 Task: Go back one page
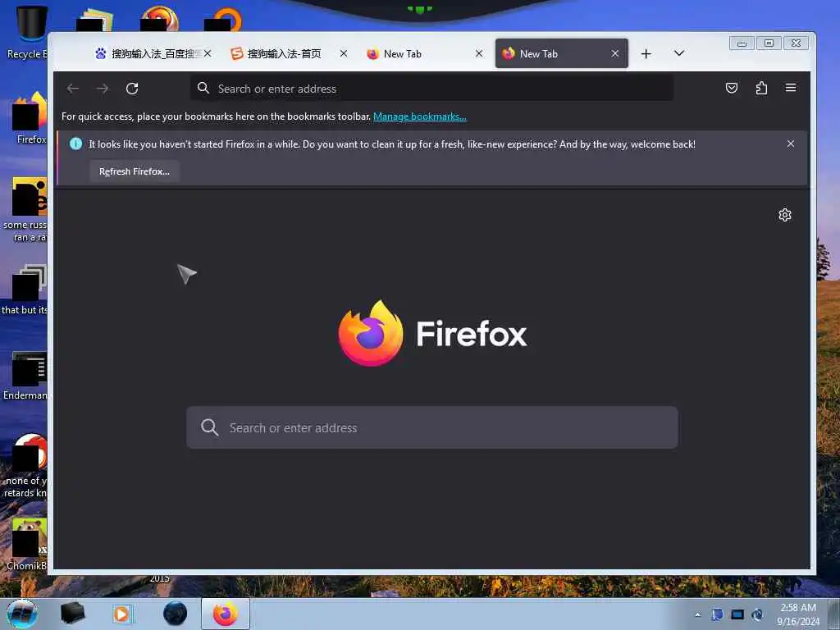click(73, 89)
